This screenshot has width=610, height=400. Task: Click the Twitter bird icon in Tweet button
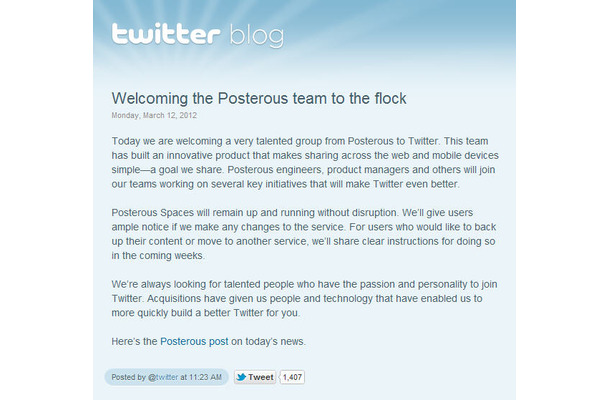(x=241, y=377)
